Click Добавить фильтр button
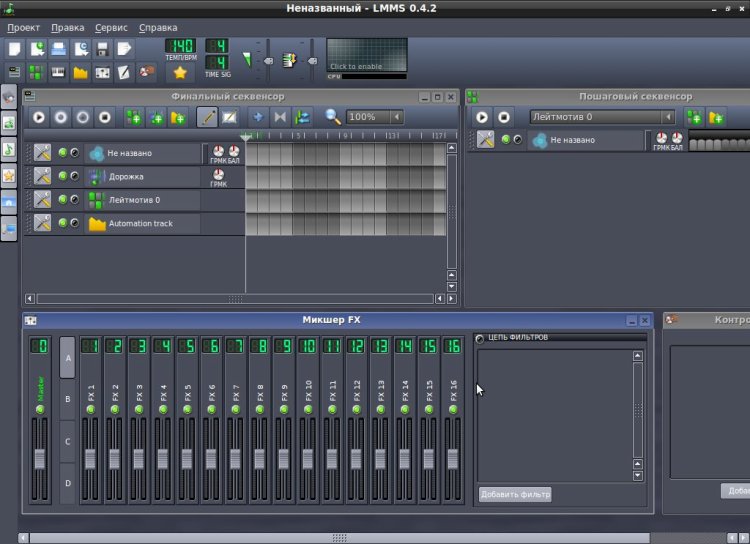 point(515,494)
